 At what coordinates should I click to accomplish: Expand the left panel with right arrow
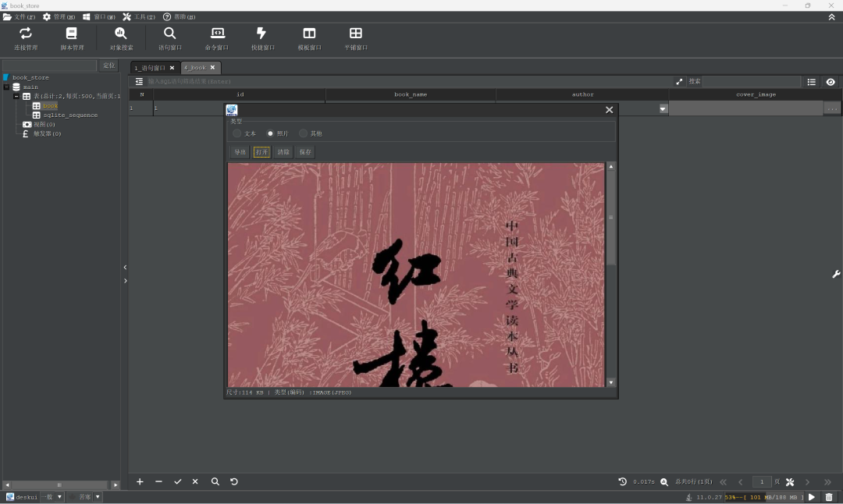click(x=125, y=281)
